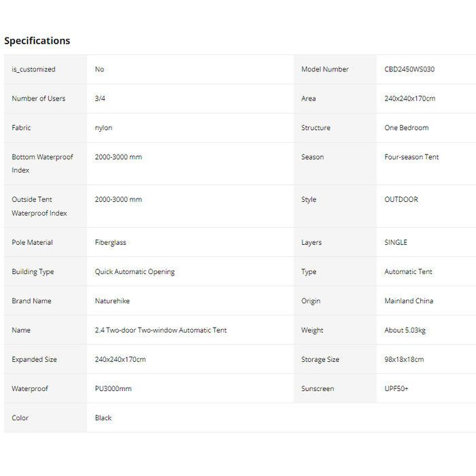The image size is (476, 476).
Task: Click the Outside Tent Waterproof Index label
Action: pos(39,206)
